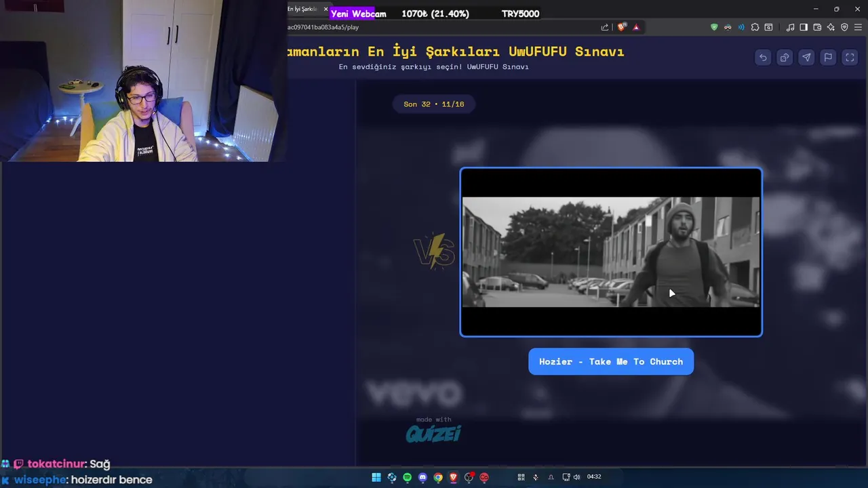Image resolution: width=868 pixels, height=488 pixels.
Task: Restore down the browser window
Action: click(x=836, y=9)
